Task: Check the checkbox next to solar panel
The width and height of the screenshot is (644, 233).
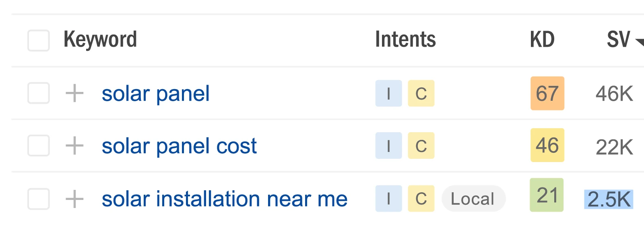Action: click(38, 94)
